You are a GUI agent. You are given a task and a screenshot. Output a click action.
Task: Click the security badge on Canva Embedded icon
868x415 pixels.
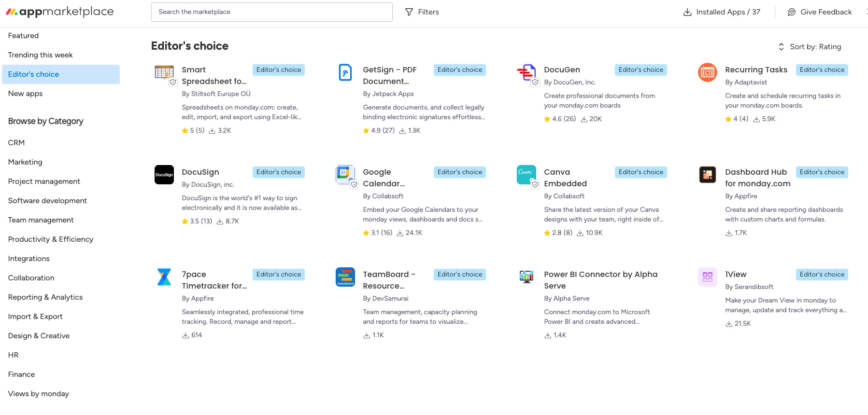coord(535,184)
